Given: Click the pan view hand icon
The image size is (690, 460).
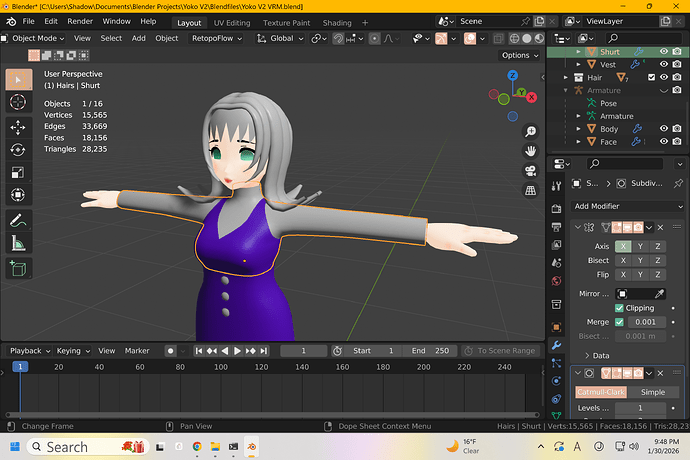Looking at the screenshot, I should click(x=531, y=151).
